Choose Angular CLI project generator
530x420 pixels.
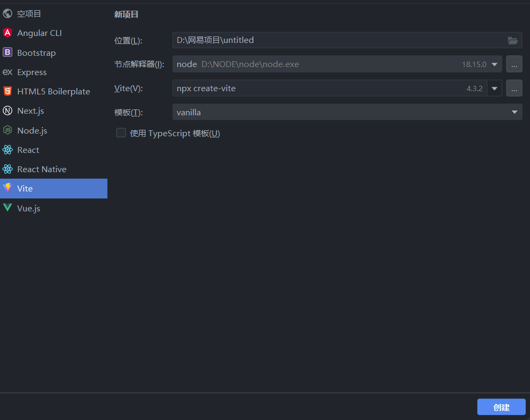pos(54,33)
